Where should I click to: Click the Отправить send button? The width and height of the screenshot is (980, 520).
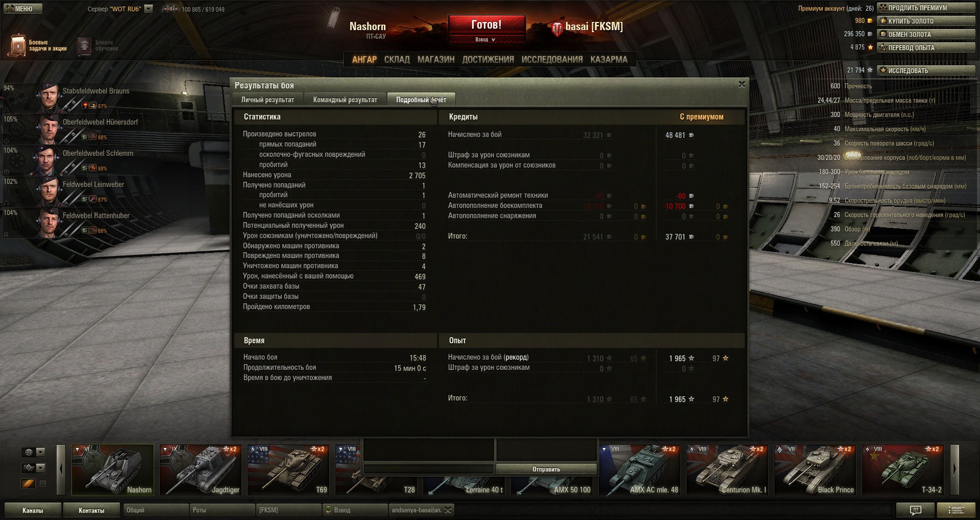[x=546, y=469]
